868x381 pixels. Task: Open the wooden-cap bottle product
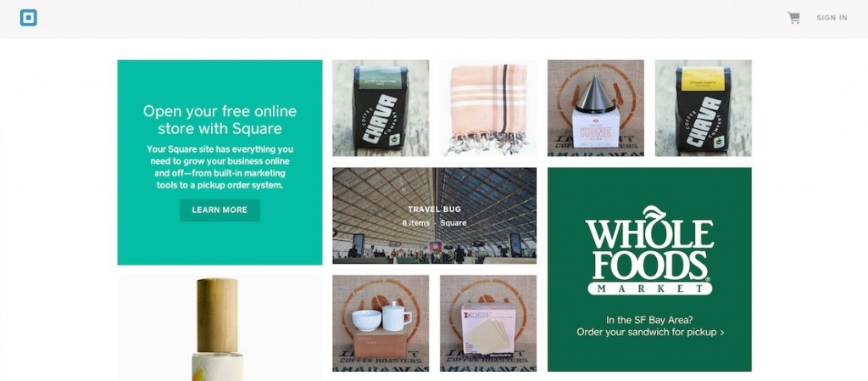220,328
